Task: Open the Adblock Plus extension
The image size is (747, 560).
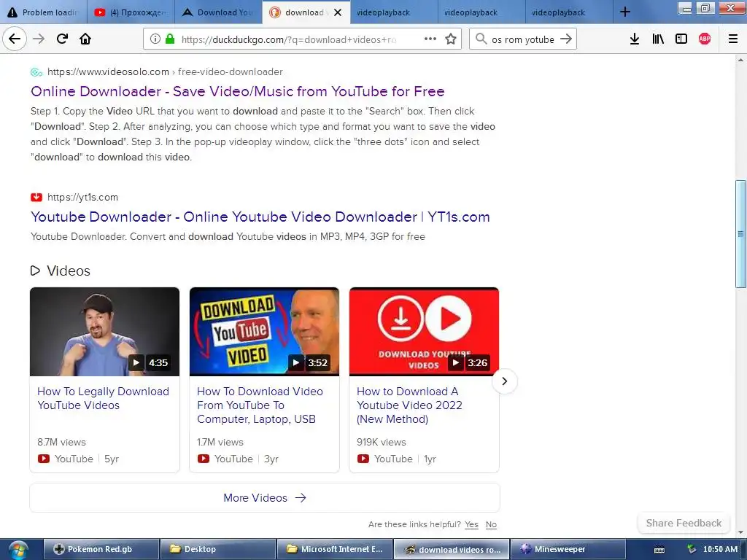Action: coord(705,39)
